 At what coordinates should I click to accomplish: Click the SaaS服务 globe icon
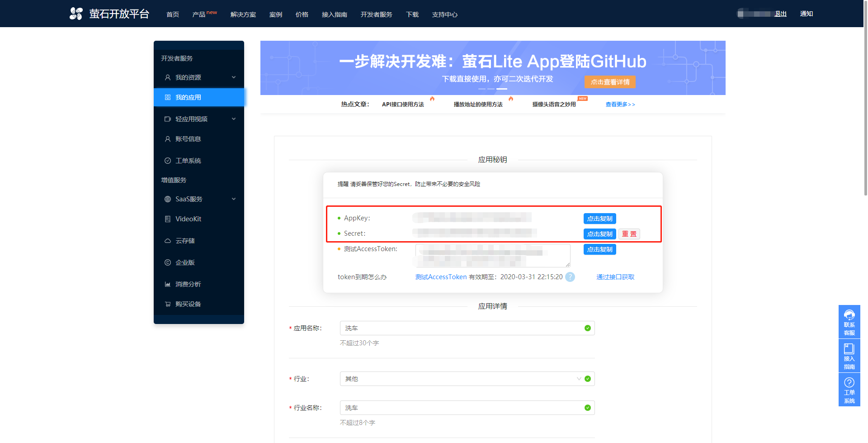168,199
